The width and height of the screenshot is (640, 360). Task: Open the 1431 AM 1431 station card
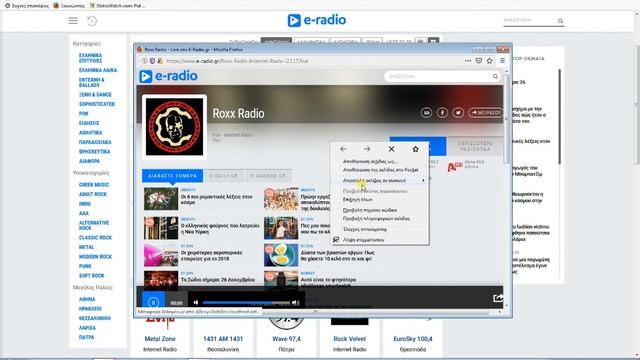coord(223,338)
